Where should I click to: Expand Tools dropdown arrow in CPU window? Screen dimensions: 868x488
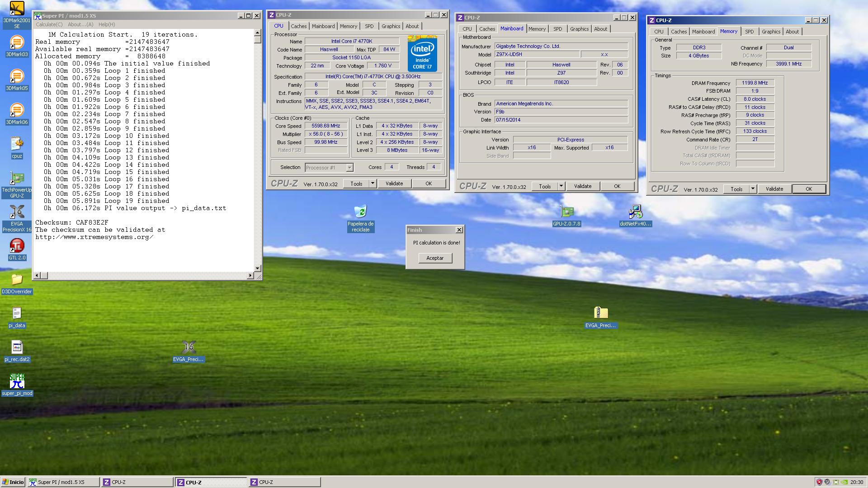pyautogui.click(x=373, y=183)
